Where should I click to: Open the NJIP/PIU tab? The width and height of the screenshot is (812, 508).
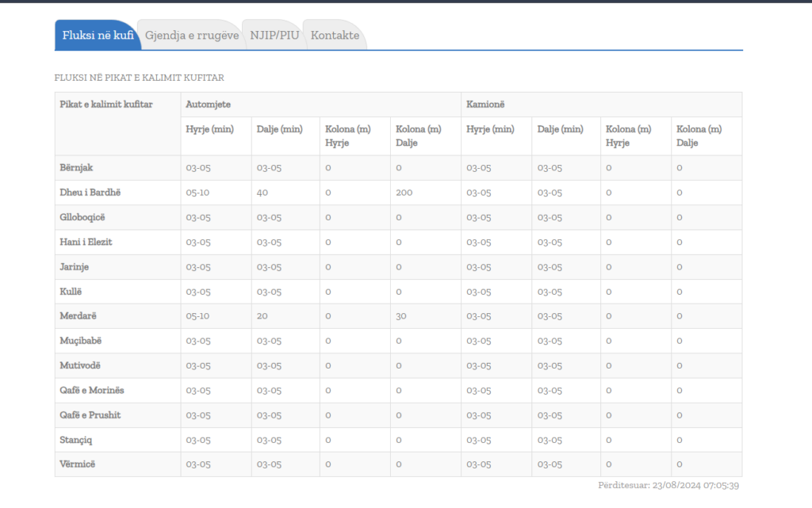[x=274, y=35]
